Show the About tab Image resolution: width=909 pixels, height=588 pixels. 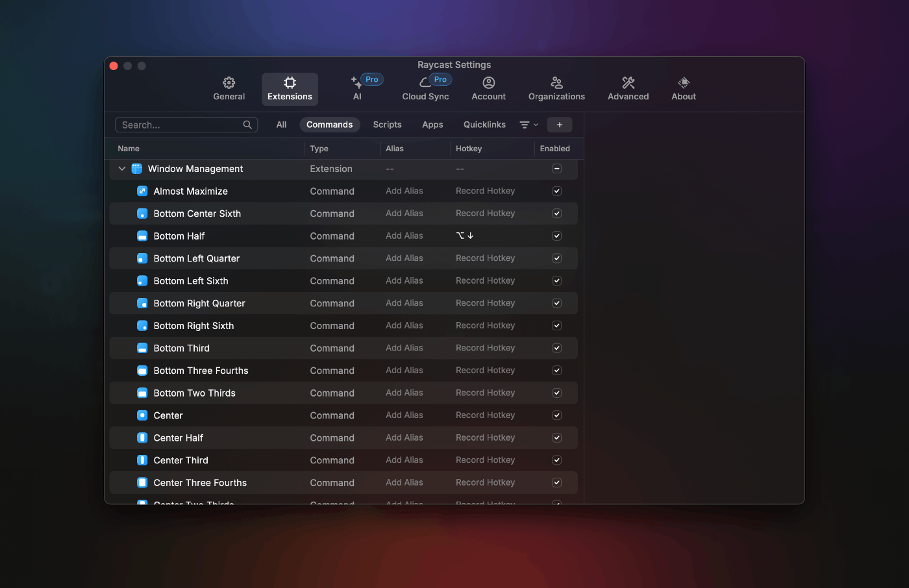click(x=683, y=89)
